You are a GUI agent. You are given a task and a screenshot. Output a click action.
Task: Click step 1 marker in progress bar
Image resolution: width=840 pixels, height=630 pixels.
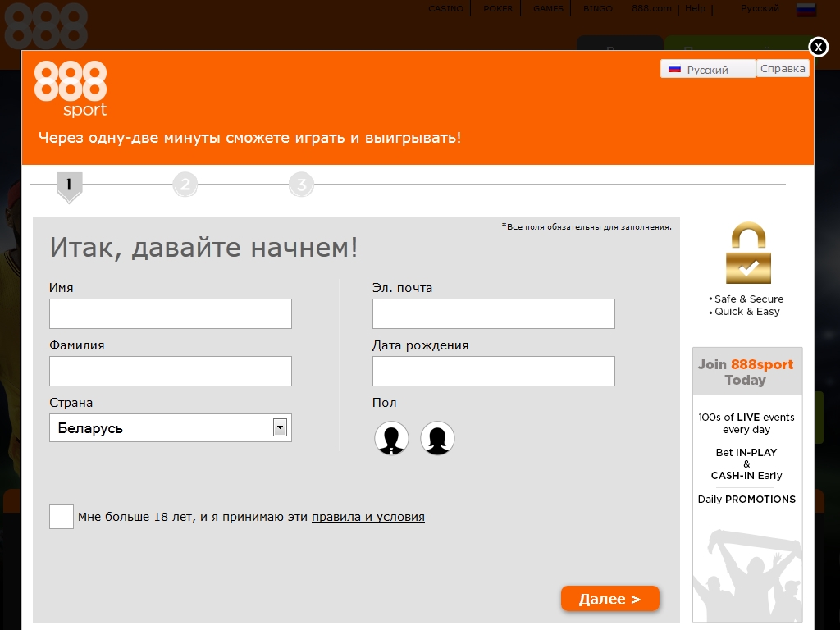click(x=69, y=185)
